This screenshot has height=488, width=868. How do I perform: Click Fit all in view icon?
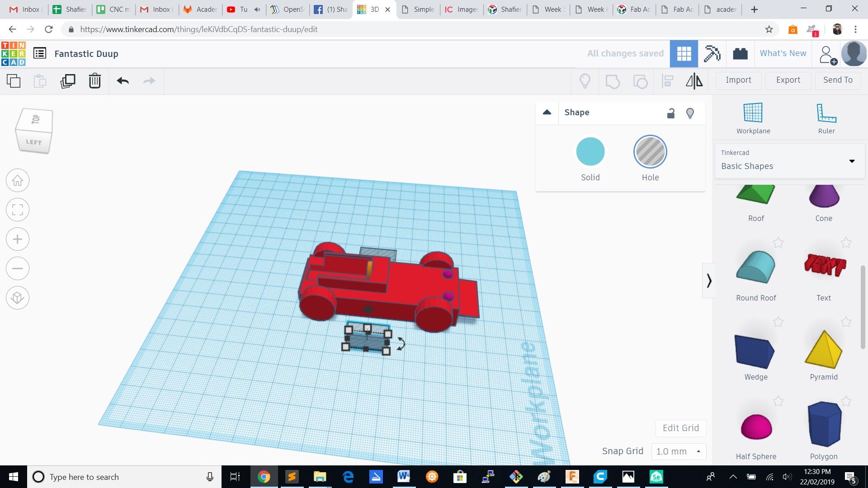pyautogui.click(x=18, y=210)
